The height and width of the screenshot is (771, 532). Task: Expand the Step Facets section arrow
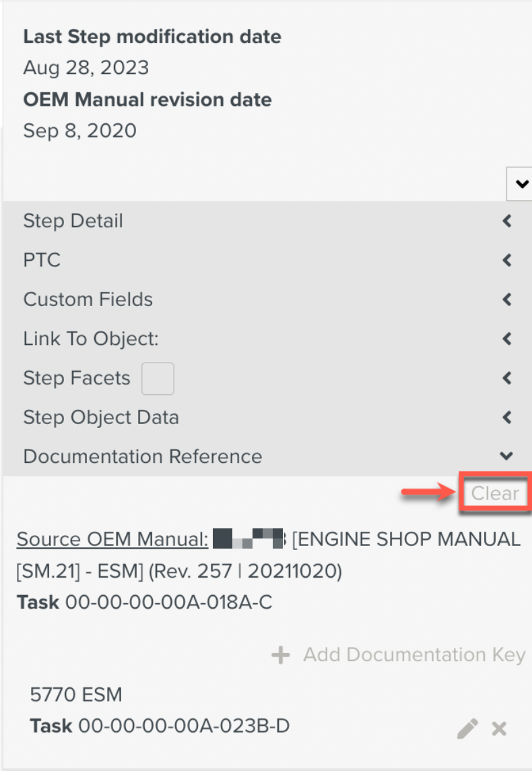coord(507,378)
